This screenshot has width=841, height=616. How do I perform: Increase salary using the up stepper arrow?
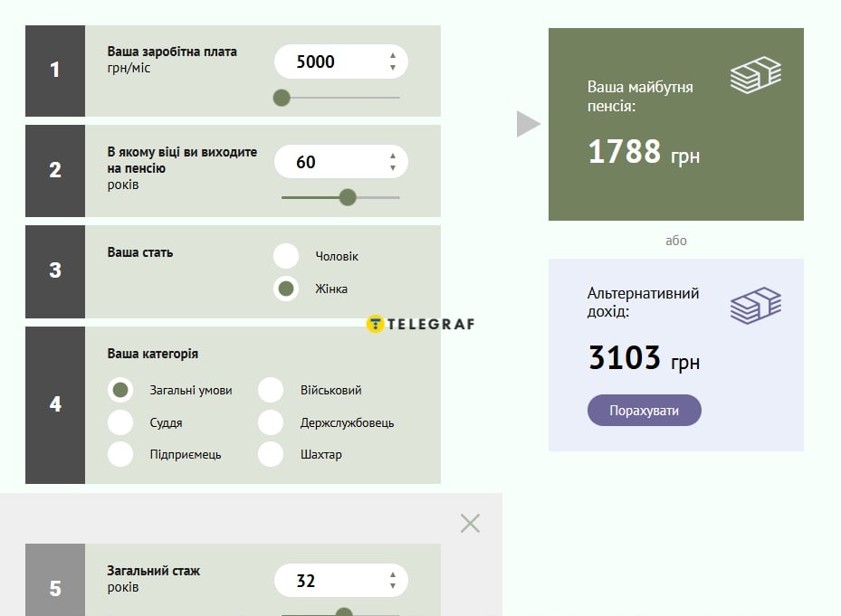tap(393, 56)
